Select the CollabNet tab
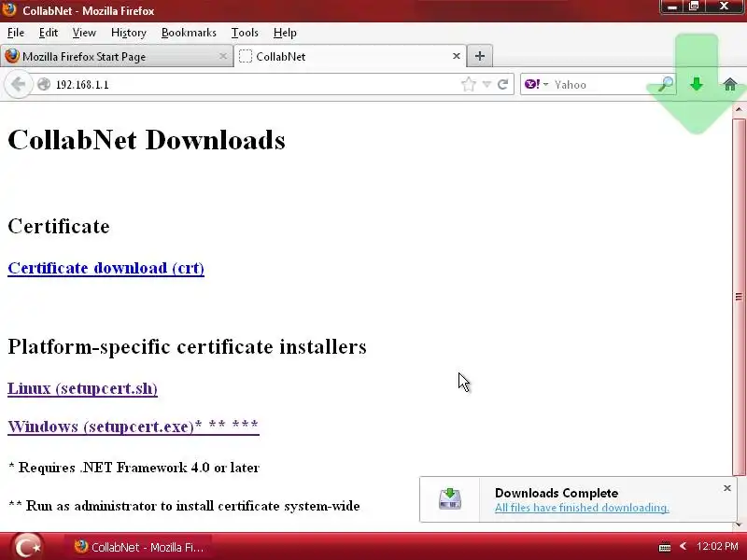 tap(350, 56)
